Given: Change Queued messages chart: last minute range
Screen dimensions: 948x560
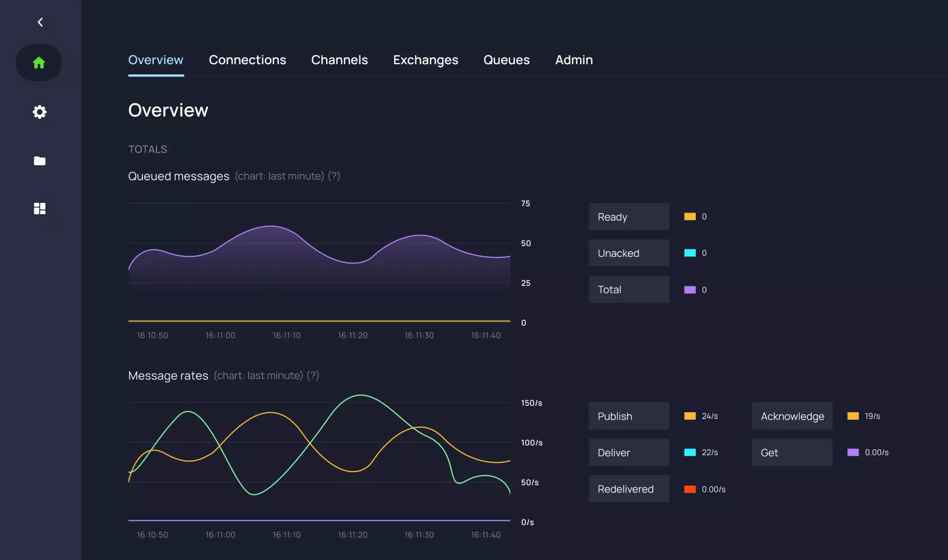Looking at the screenshot, I should (279, 176).
